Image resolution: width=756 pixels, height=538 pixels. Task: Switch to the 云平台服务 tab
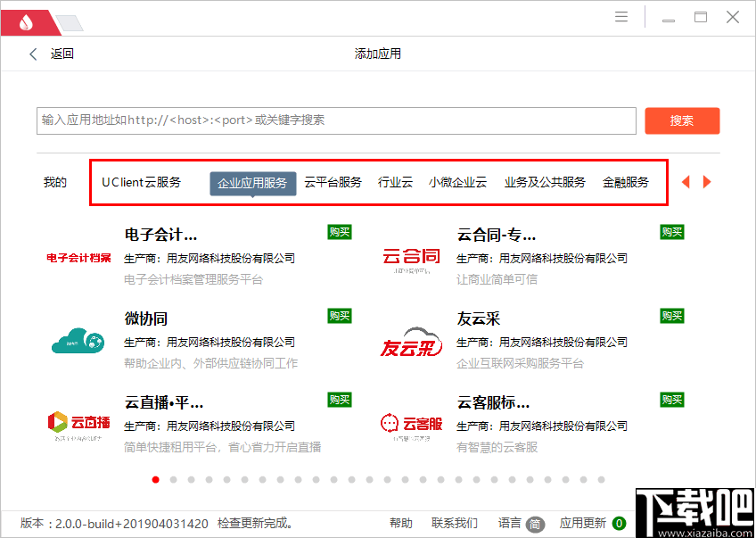tap(333, 181)
